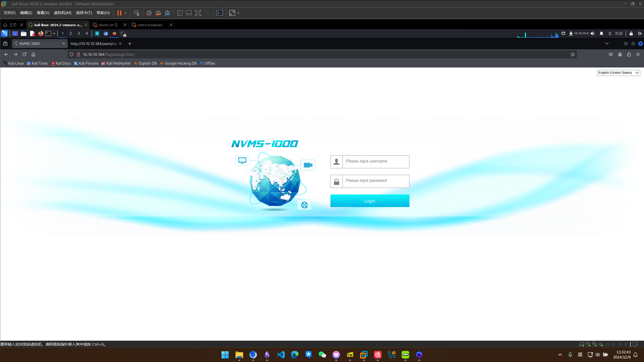This screenshot has width=644, height=362.
Task: Open the Exploit-DB bookmark link
Action: pos(145,63)
